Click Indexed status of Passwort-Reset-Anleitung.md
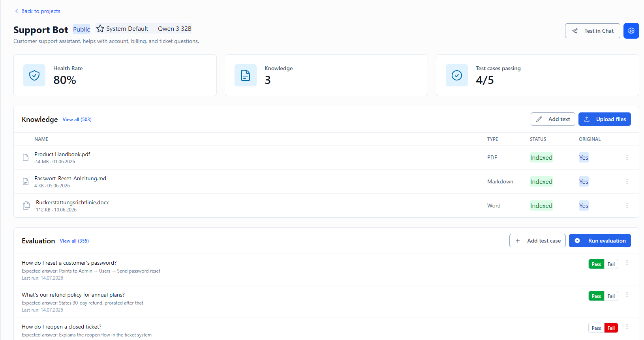Image resolution: width=644 pixels, height=340 pixels. [x=541, y=181]
